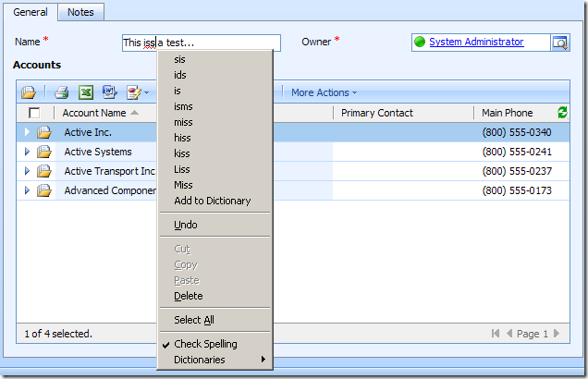Open the Dictionaries submenu
The height and width of the screenshot is (379, 588).
pyautogui.click(x=215, y=360)
